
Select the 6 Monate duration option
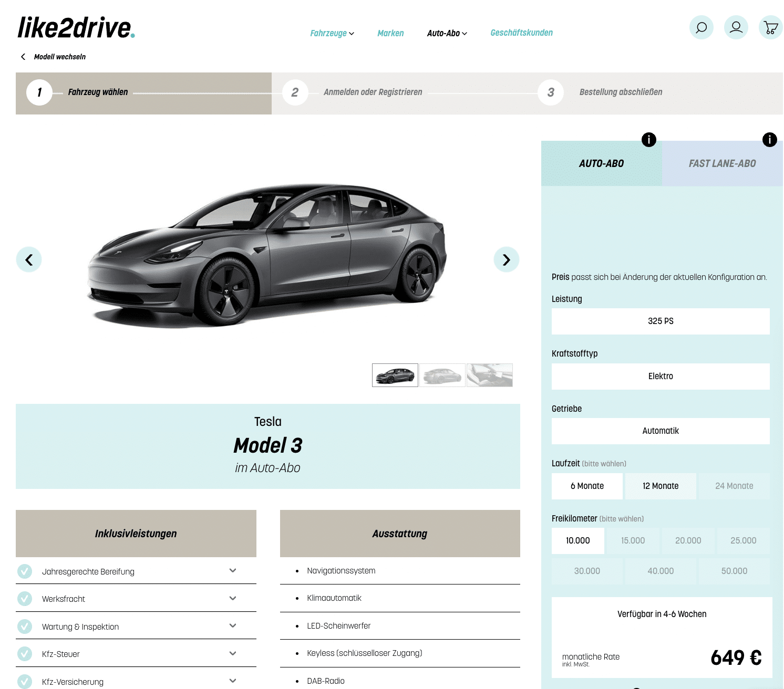point(587,486)
